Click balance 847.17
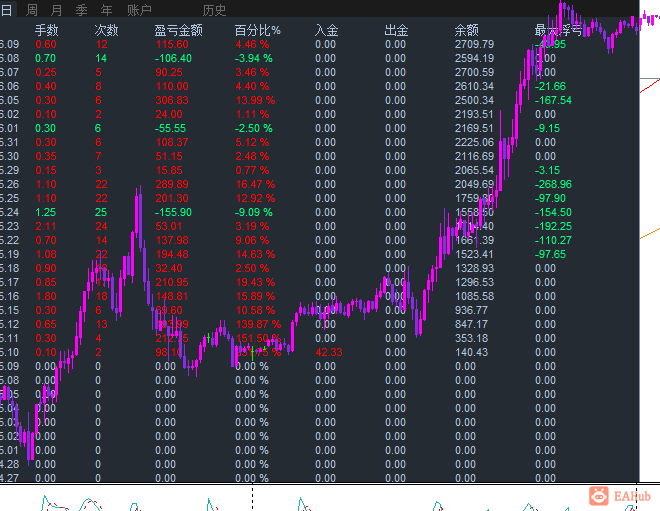This screenshot has height=511, width=660. 471,324
